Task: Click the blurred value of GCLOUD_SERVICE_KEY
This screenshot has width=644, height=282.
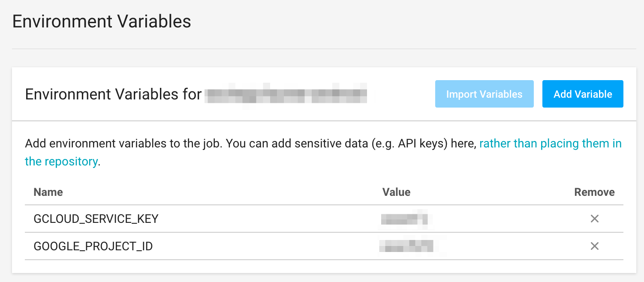Action: click(x=405, y=219)
